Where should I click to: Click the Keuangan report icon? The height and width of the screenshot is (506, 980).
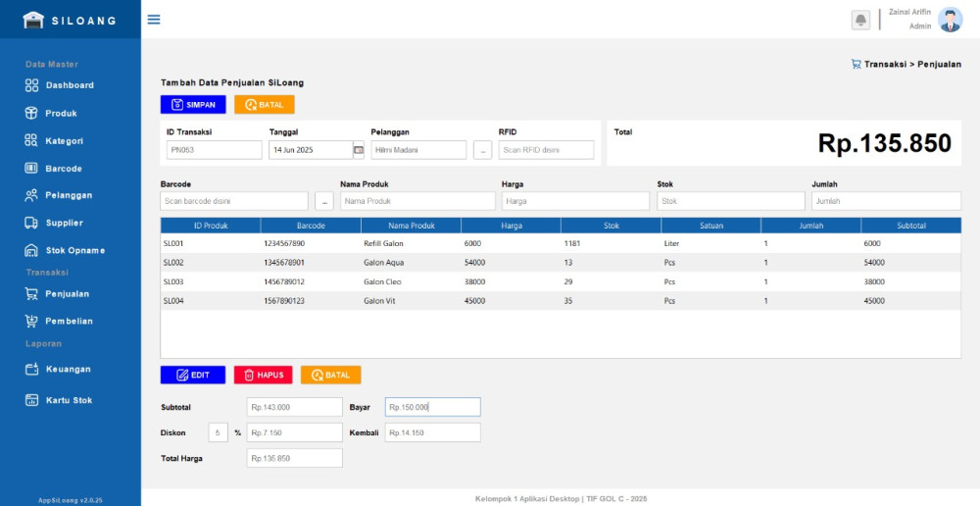tap(31, 369)
